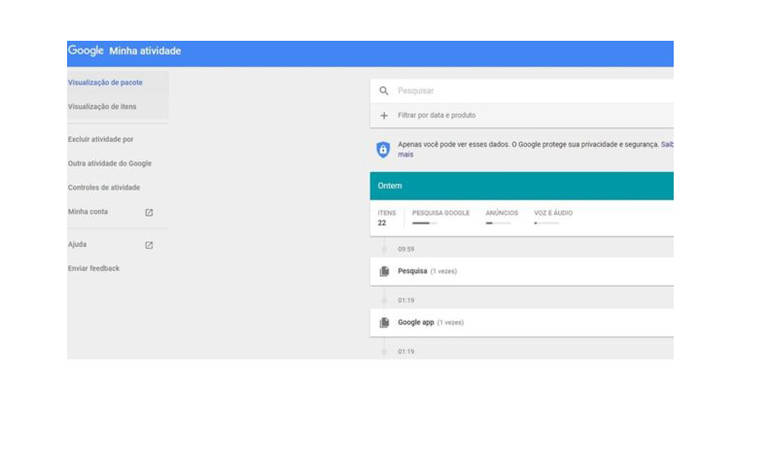
Task: Open external link icon next to Ajuda
Action: click(x=149, y=245)
